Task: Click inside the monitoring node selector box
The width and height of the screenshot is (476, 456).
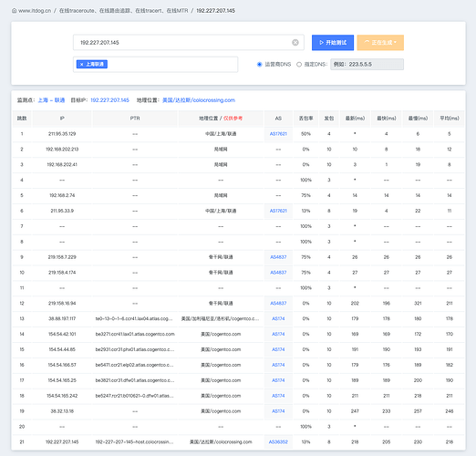Action: [x=155, y=65]
